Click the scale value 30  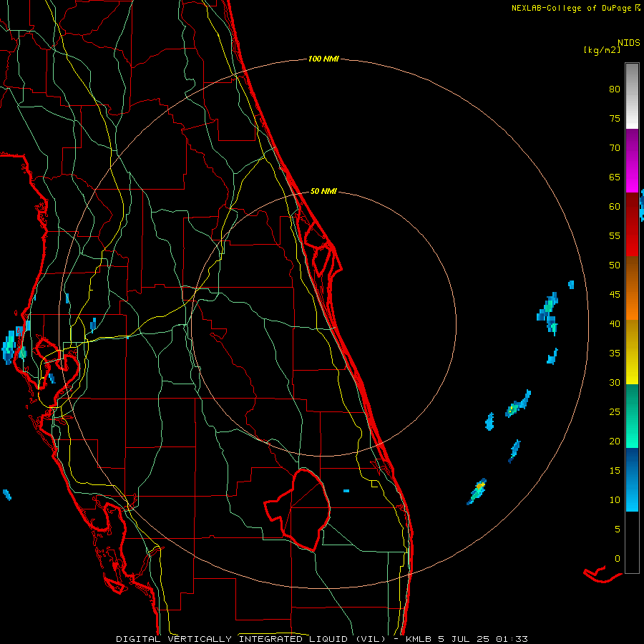615,383
